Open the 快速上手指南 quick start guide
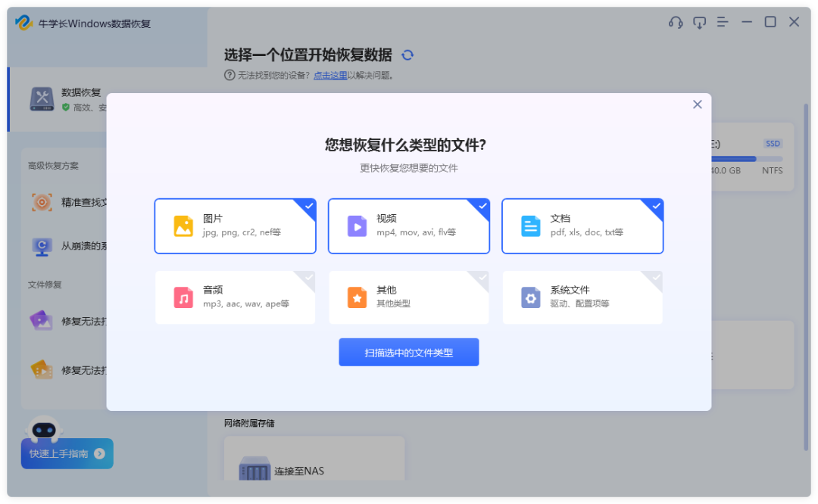This screenshot has width=818, height=504. 67,453
